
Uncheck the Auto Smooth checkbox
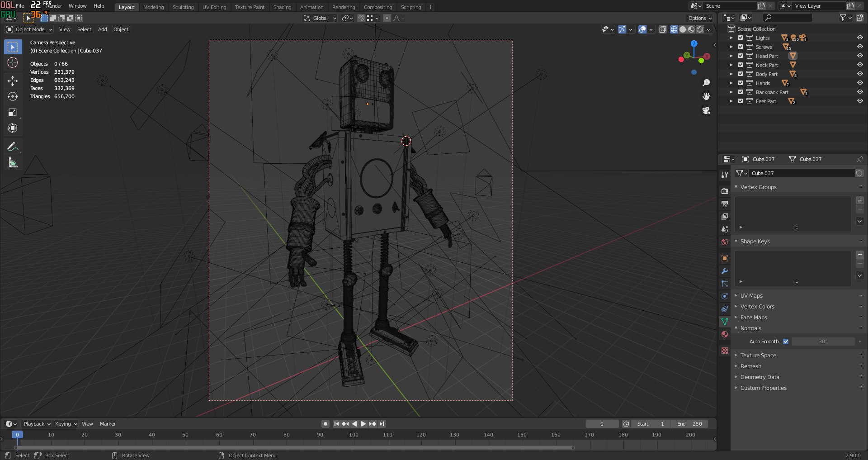[x=786, y=341]
